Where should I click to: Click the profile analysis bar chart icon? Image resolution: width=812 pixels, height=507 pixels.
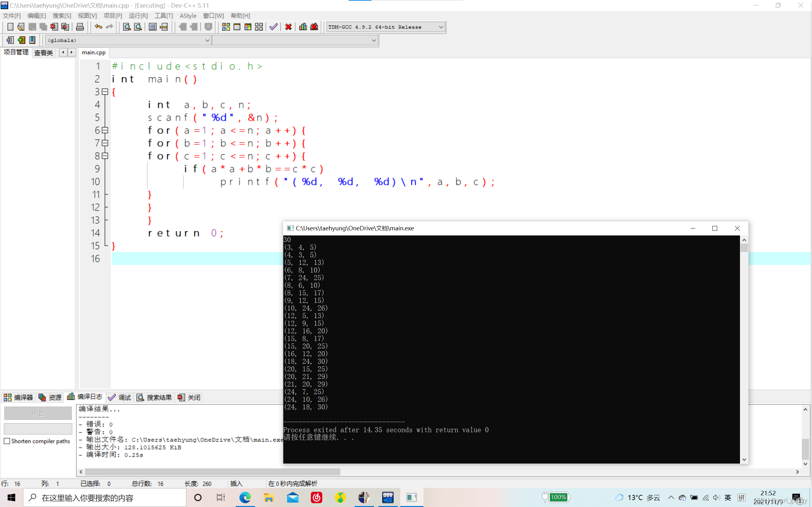coord(303,27)
